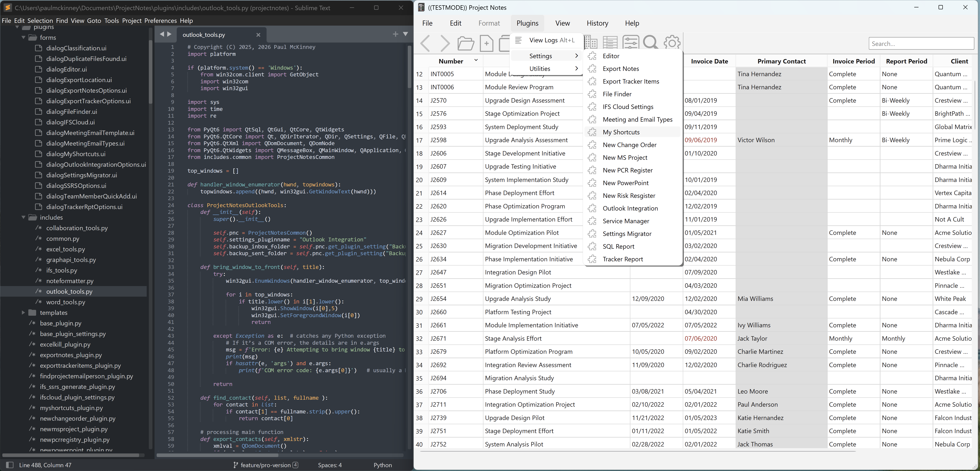Click the git branch icon in status bar
The width and height of the screenshot is (980, 471).
coord(235,465)
